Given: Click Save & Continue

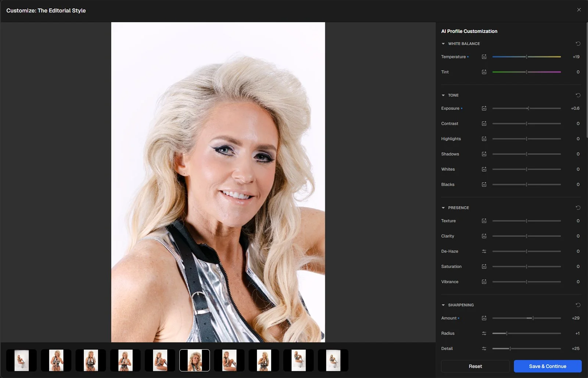Looking at the screenshot, I should [x=548, y=366].
